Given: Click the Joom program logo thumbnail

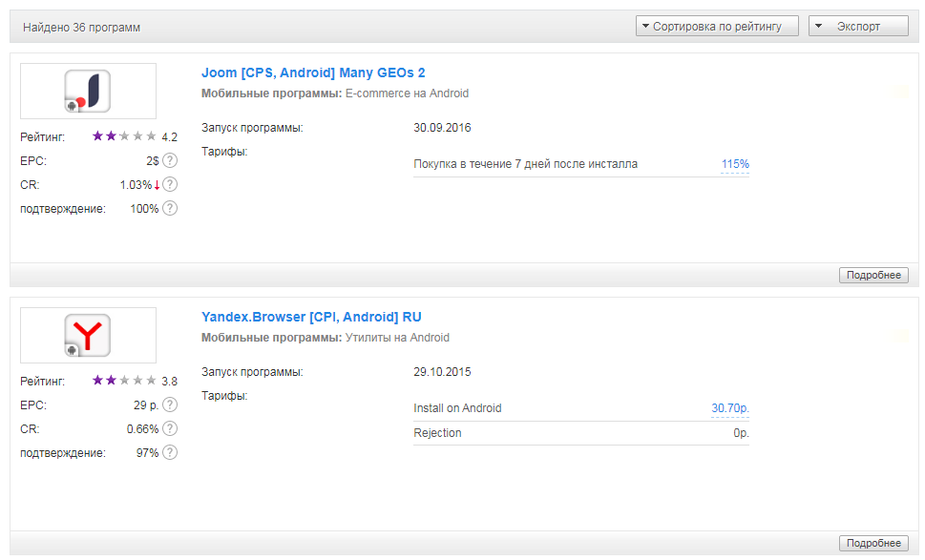Looking at the screenshot, I should click(x=88, y=91).
